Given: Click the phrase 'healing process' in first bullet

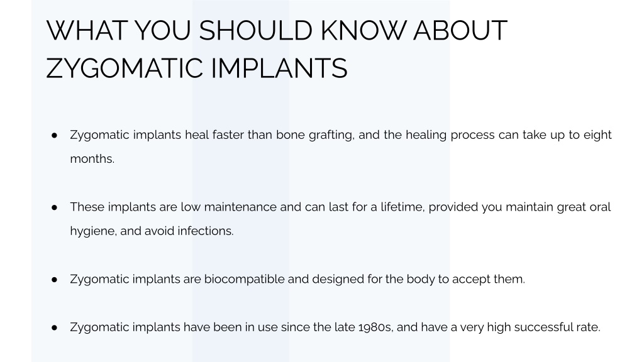Looking at the screenshot, I should pyautogui.click(x=450, y=135).
